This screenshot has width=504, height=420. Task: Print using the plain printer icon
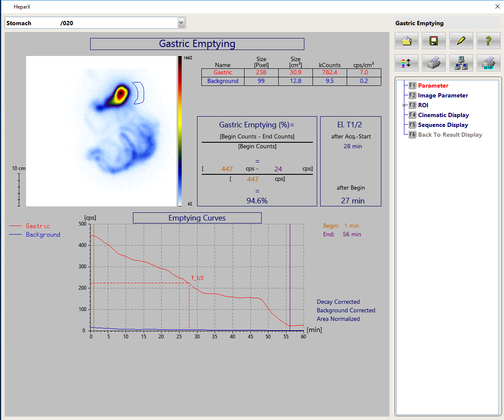[434, 63]
